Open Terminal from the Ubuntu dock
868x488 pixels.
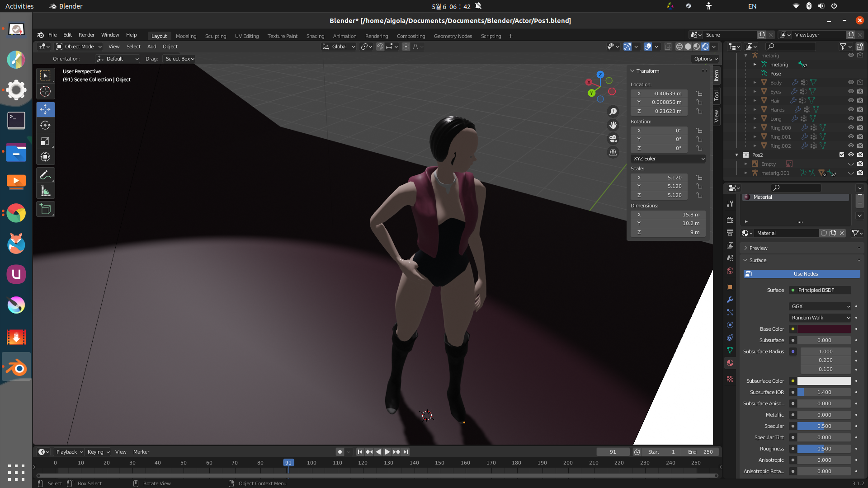[x=16, y=121]
